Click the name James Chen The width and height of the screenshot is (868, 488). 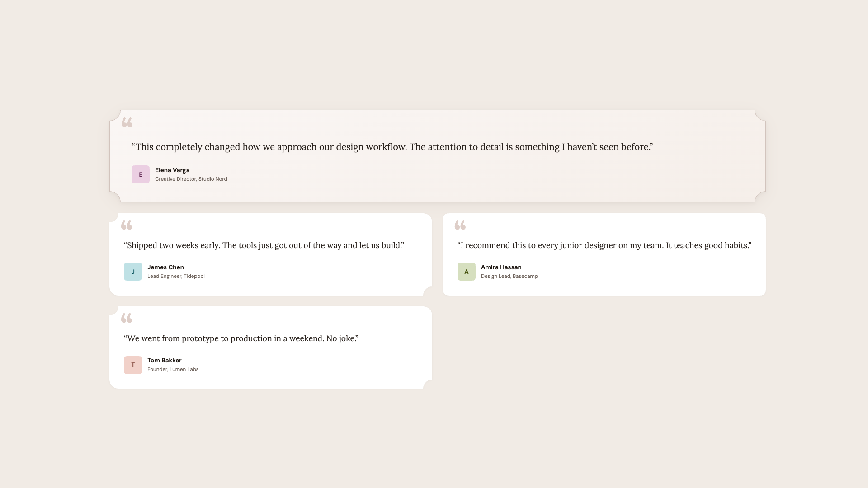point(165,267)
